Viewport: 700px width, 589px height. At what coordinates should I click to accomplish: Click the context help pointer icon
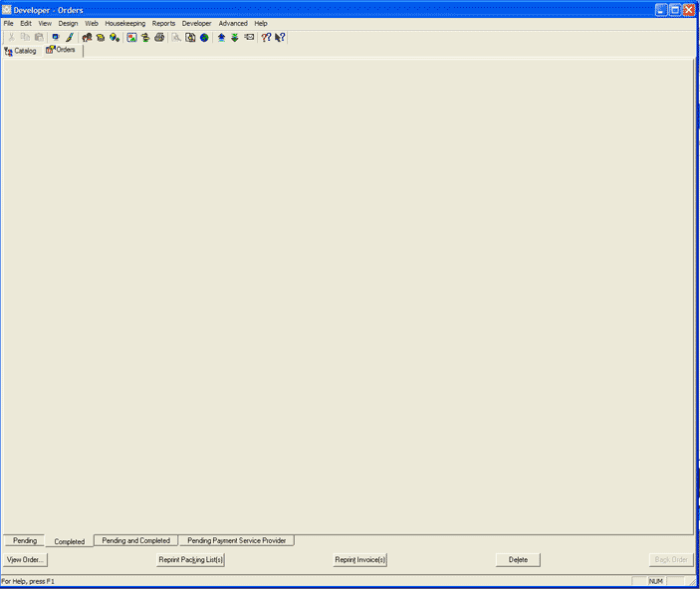click(280, 37)
